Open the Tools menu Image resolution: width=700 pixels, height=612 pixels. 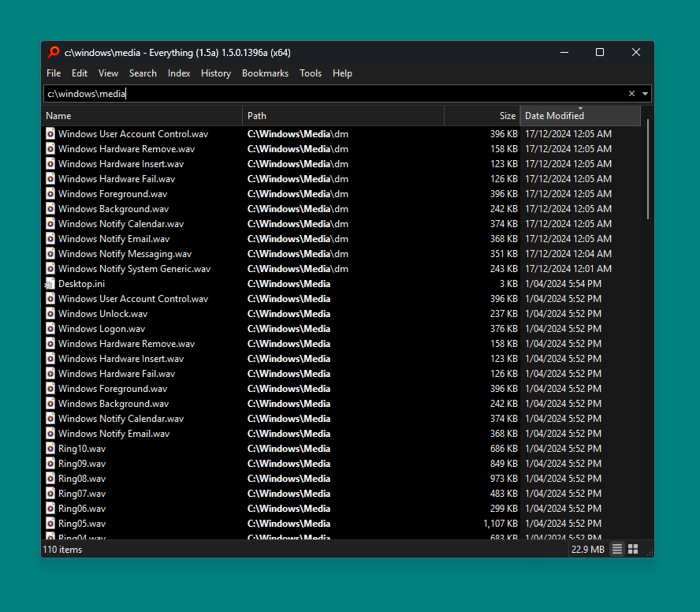click(310, 73)
